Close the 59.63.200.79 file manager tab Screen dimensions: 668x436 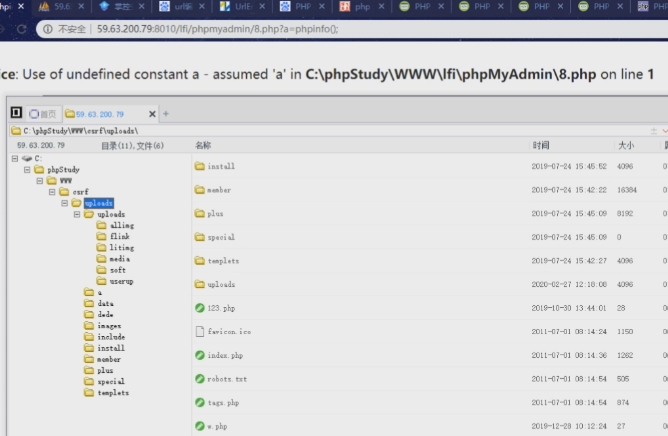click(x=152, y=114)
